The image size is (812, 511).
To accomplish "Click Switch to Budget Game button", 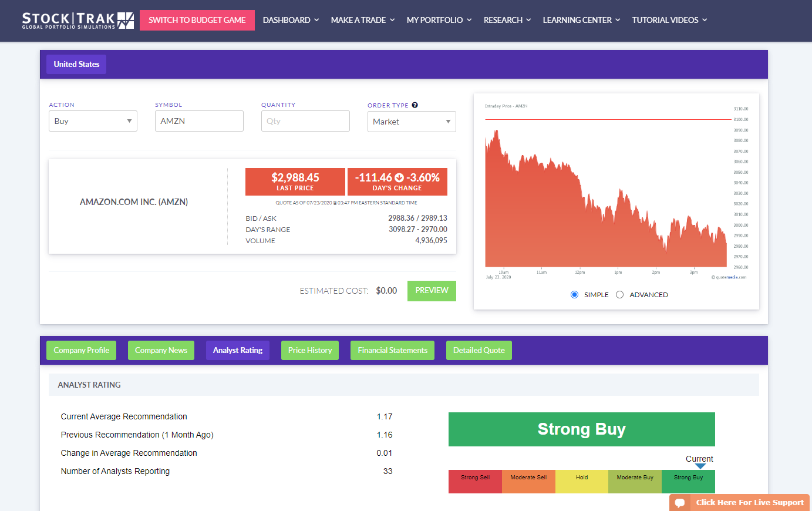I will tap(197, 20).
